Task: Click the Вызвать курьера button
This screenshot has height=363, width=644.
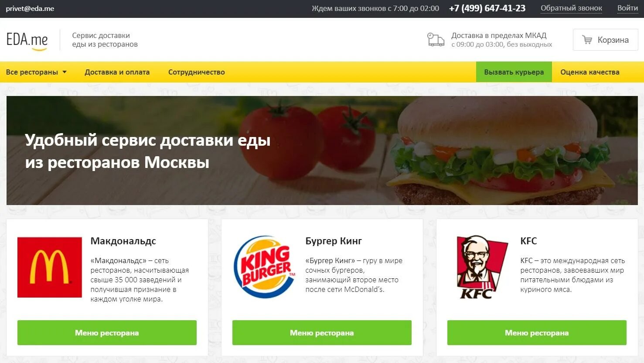Action: (x=514, y=72)
